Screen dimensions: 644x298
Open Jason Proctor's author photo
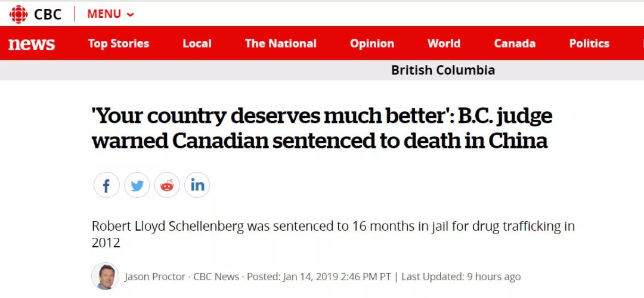pos(105,277)
